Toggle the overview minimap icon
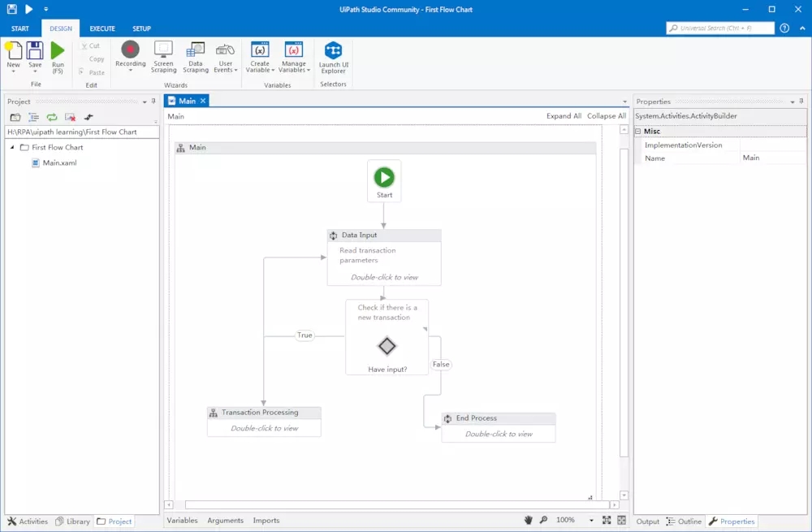This screenshot has width=812, height=532. pyautogui.click(x=621, y=520)
